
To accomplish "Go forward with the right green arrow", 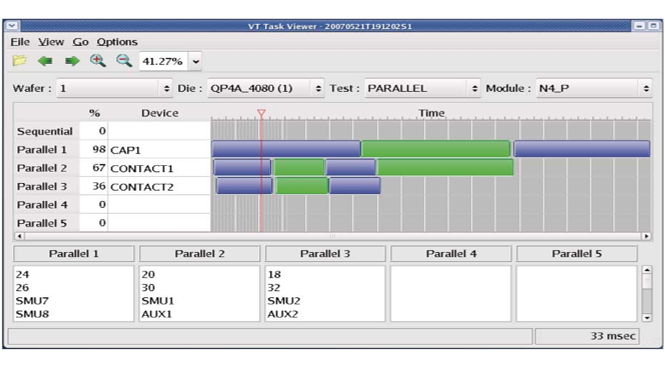I will pyautogui.click(x=72, y=61).
